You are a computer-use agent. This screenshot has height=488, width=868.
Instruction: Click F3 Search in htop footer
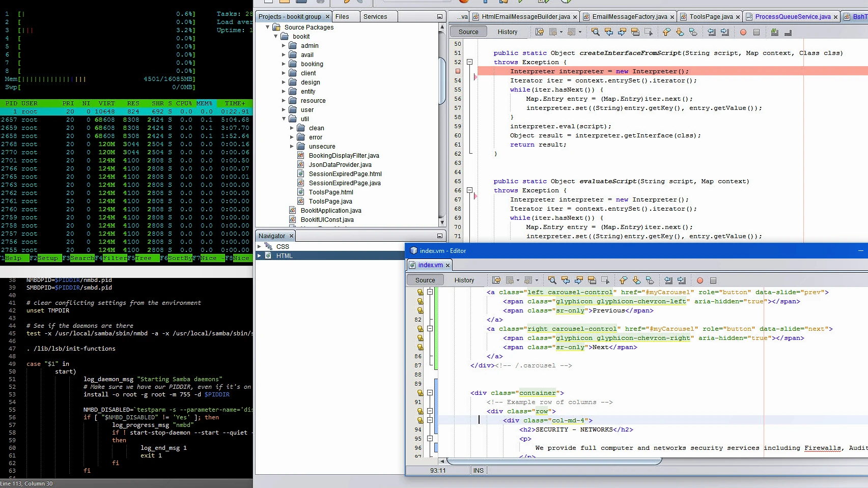(x=78, y=259)
